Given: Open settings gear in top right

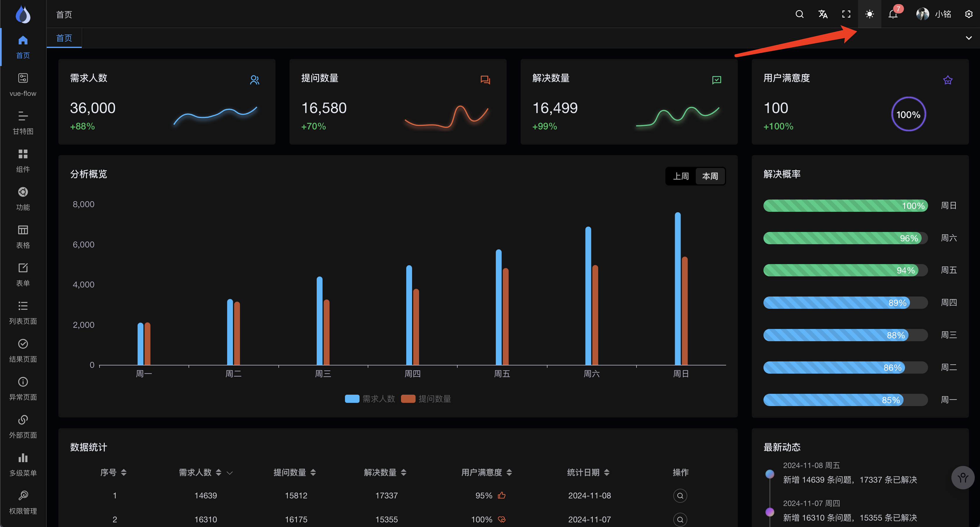Looking at the screenshot, I should [969, 15].
